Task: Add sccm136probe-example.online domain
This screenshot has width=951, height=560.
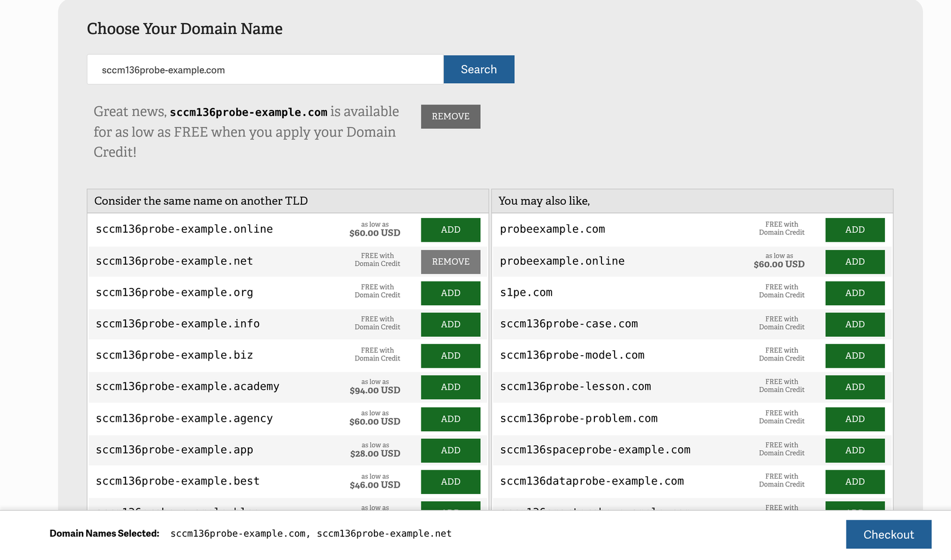Action: (x=451, y=230)
